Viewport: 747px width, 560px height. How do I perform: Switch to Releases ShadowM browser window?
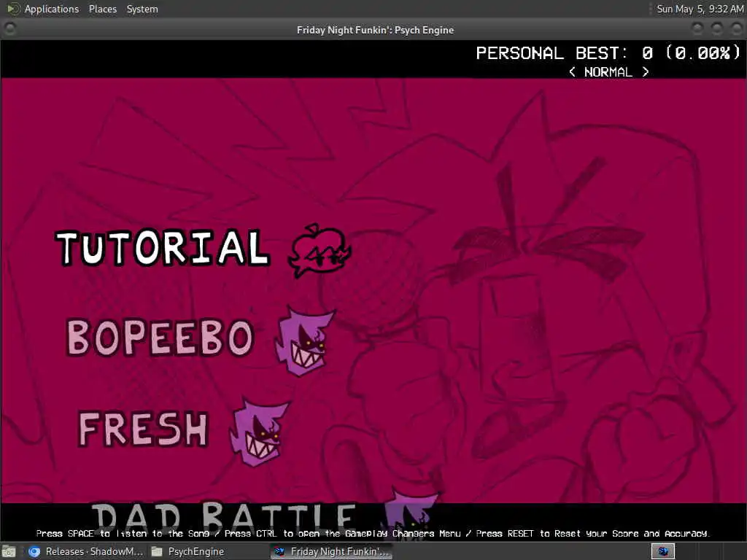(86, 551)
